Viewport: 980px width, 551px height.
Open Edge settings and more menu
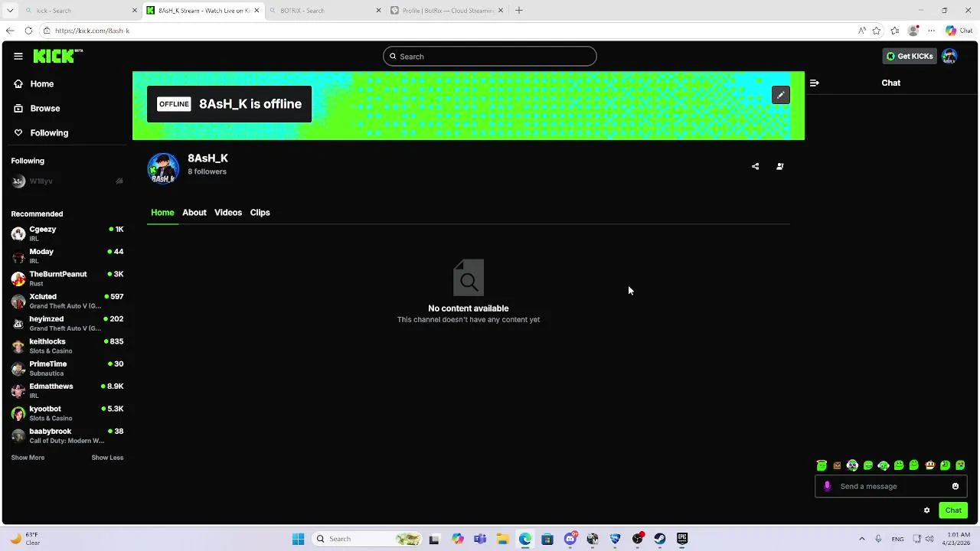pyautogui.click(x=932, y=31)
